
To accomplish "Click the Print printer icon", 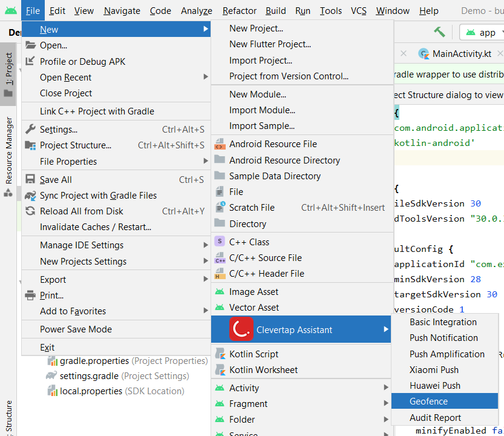I will click(x=30, y=295).
